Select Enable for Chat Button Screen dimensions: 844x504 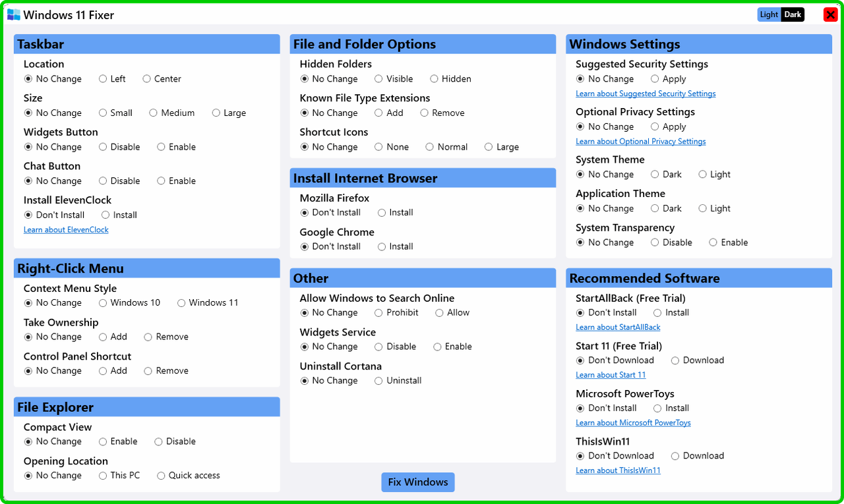click(x=176, y=181)
